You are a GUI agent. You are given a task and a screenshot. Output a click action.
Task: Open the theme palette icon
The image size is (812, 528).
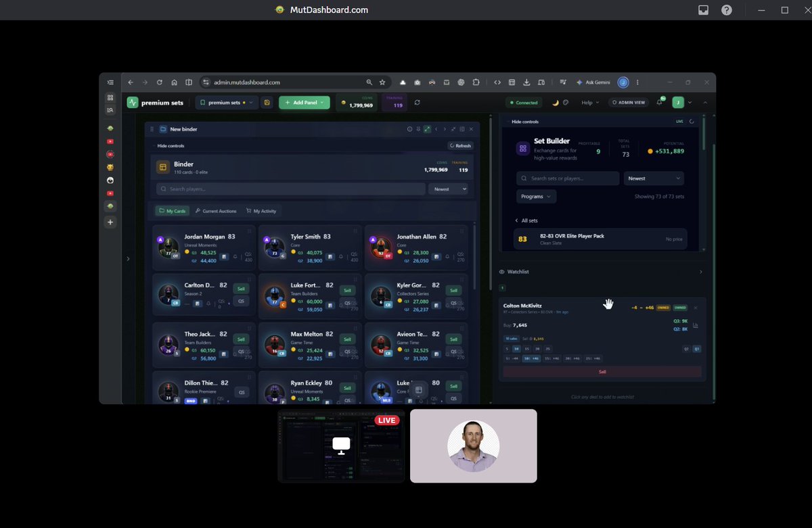click(x=566, y=103)
